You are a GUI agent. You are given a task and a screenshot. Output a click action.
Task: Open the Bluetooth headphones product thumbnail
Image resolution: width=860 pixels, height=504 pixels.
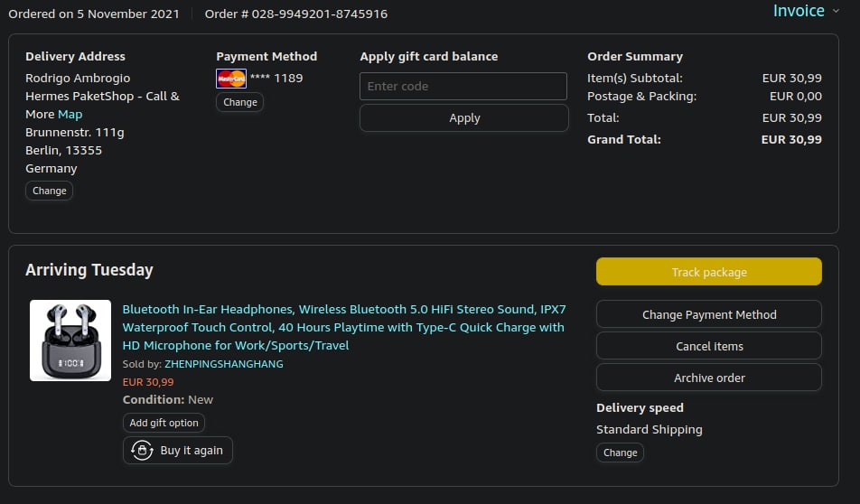tap(70, 341)
